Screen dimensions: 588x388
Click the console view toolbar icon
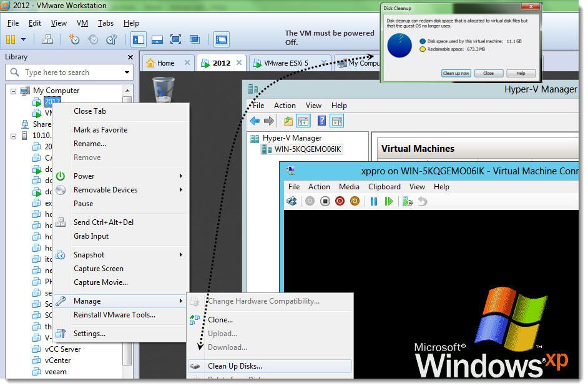222,39
